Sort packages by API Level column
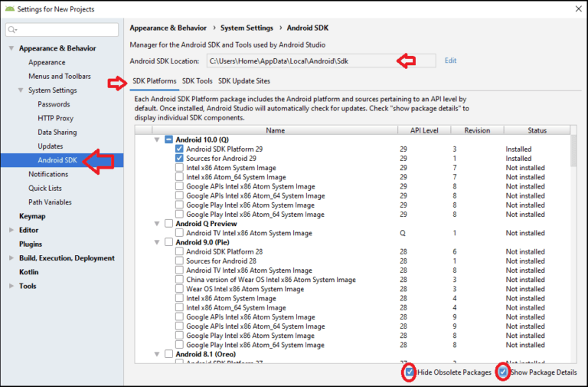The image size is (588, 387). click(x=424, y=130)
